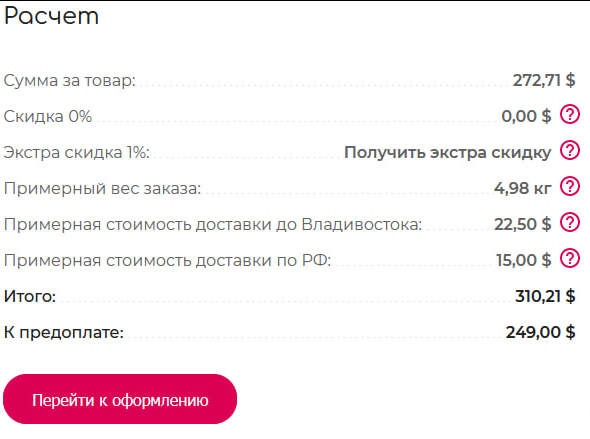Click the 272,71 $ product sum value
Image resolution: width=590 pixels, height=439 pixels.
544,80
